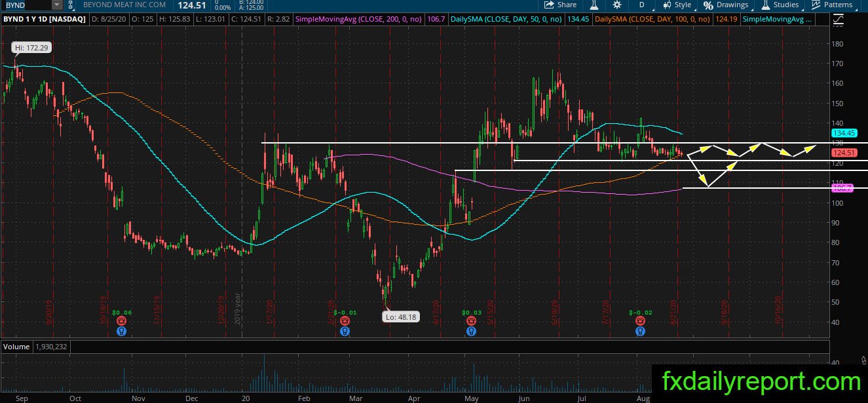Screen dimensions: 868x403
Task: Click the May 2020 blue lightbulb icon
Action: (x=471, y=332)
